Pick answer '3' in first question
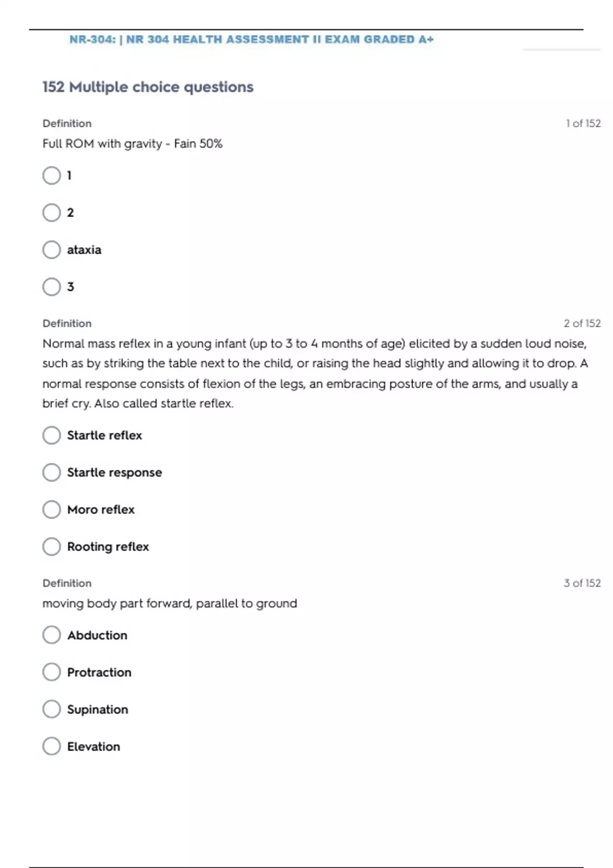 [x=52, y=287]
